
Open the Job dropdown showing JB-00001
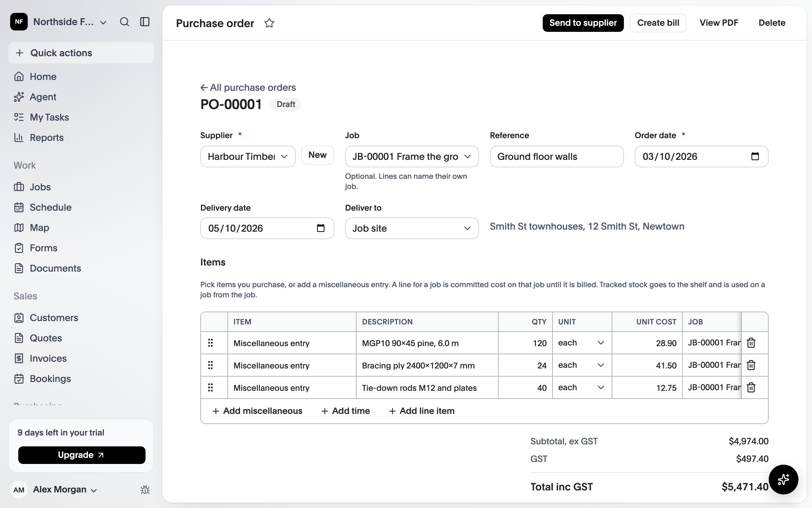tap(412, 156)
